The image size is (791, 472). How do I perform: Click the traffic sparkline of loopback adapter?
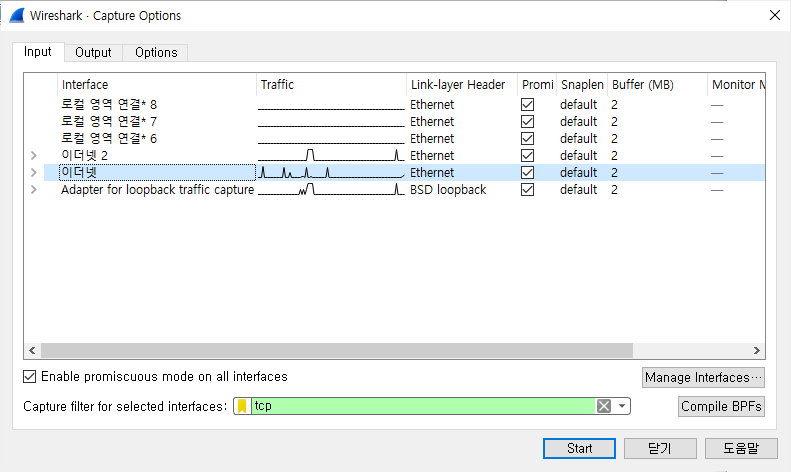point(331,190)
